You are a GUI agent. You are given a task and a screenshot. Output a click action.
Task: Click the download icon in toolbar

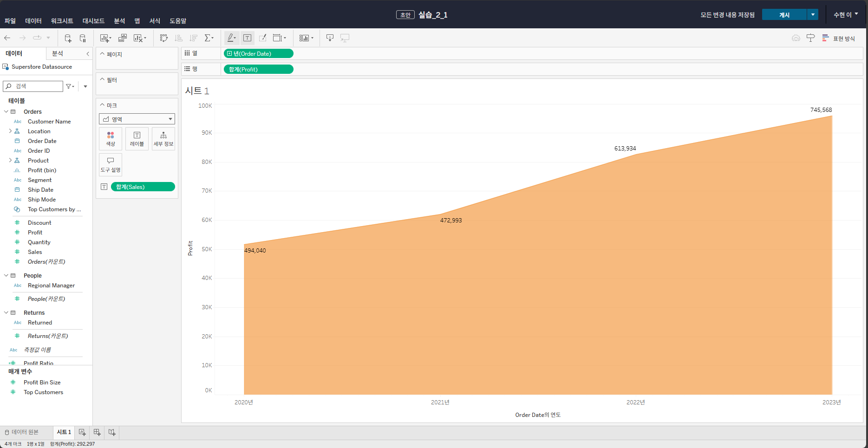(x=330, y=38)
